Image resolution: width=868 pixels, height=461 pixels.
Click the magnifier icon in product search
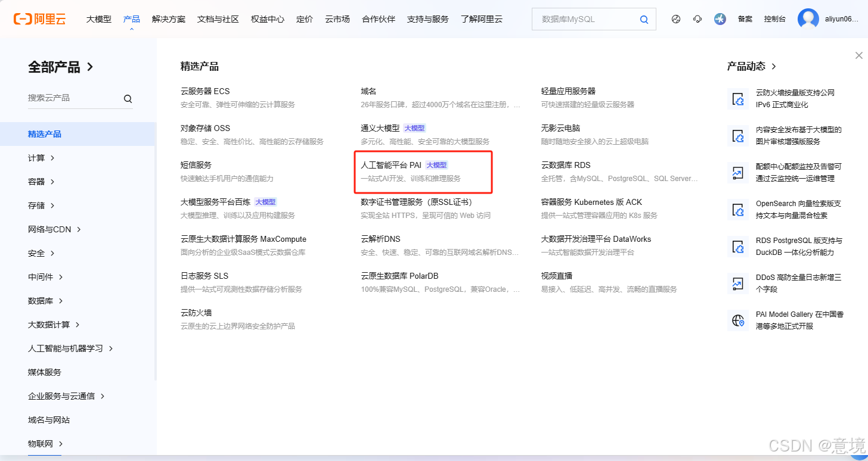[x=128, y=99]
